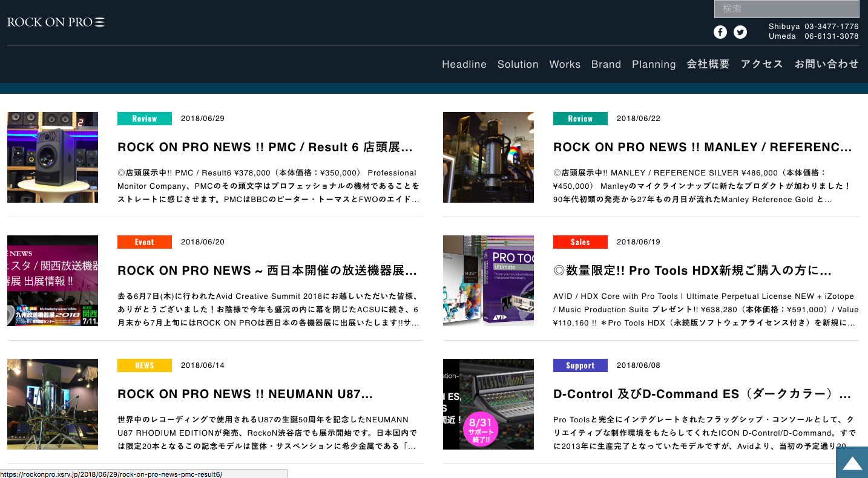This screenshot has width=868, height=478.
Task: Open D-Control 及びD-Command ES article title
Action: click(702, 394)
